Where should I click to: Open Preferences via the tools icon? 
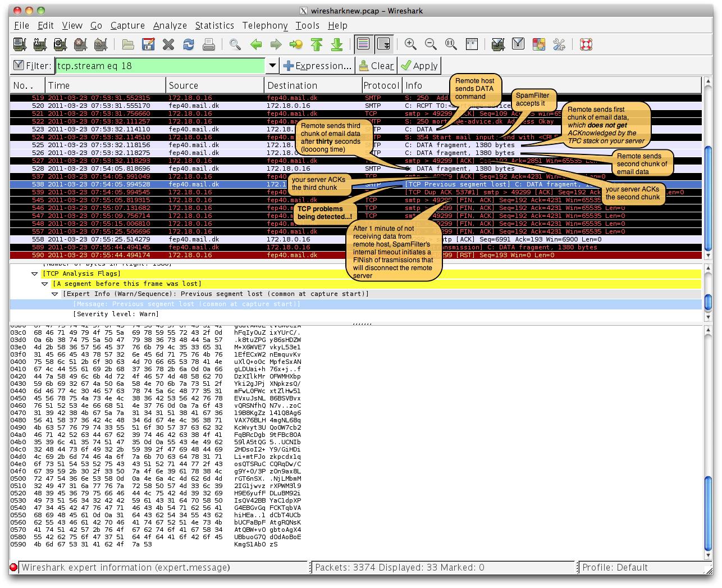coord(559,44)
